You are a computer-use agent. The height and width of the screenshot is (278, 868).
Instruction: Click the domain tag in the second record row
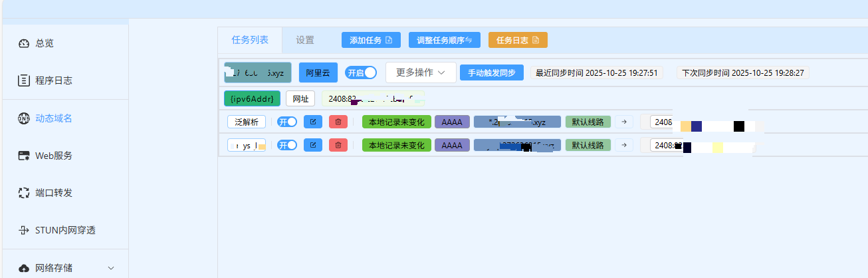click(x=518, y=145)
